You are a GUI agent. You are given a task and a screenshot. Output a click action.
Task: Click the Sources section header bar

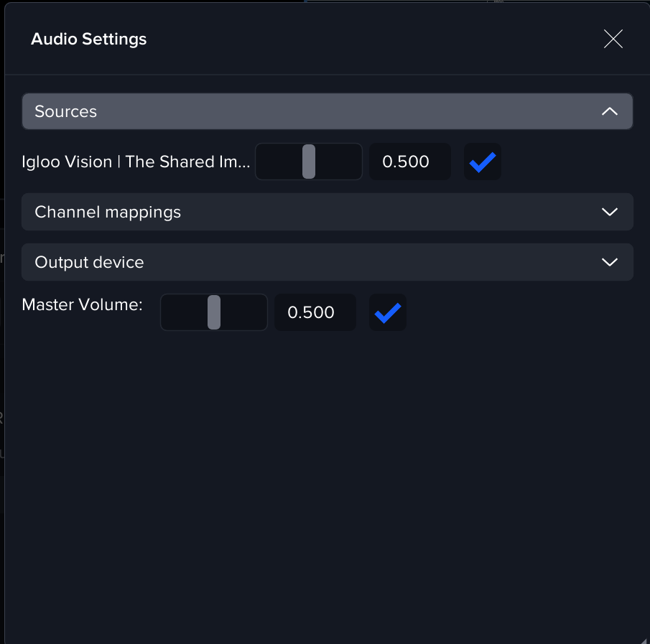(x=327, y=111)
